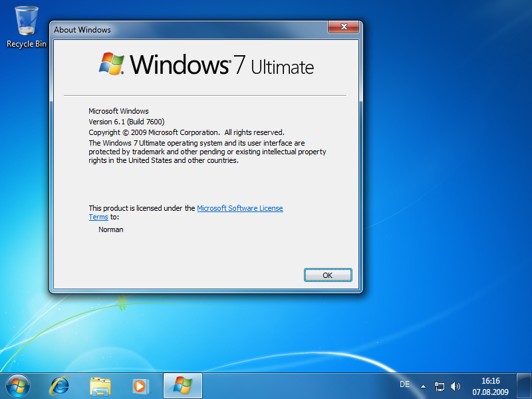Screen dimensions: 532x399
Task: Click the Show desktop strip at taskbar end
Action: (527, 386)
